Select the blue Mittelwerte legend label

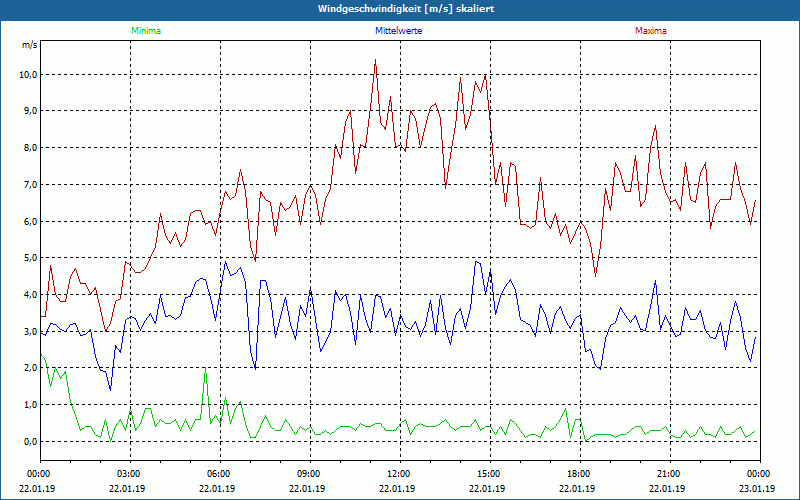(398, 31)
